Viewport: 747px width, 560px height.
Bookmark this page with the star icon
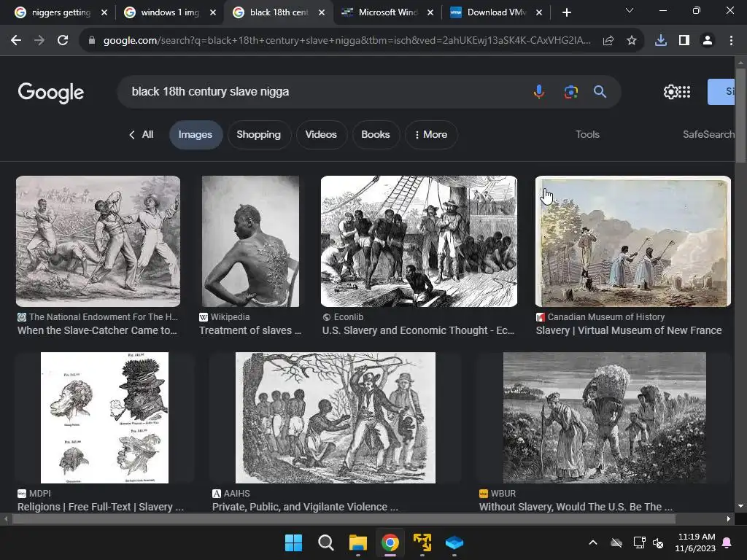tap(632, 41)
